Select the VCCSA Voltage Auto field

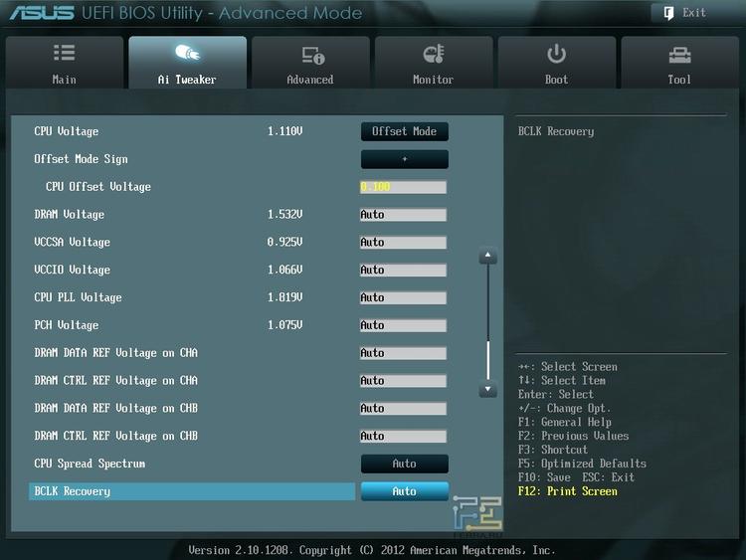pos(403,242)
